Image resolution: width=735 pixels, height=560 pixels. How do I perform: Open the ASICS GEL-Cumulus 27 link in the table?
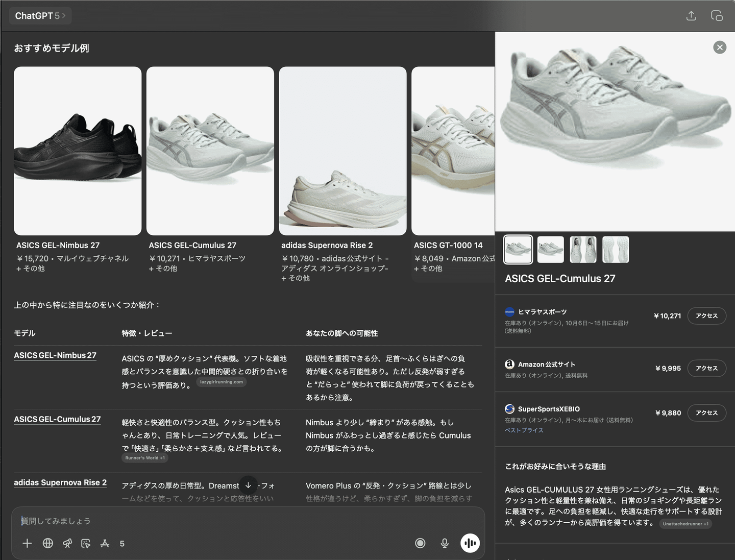[57, 419]
